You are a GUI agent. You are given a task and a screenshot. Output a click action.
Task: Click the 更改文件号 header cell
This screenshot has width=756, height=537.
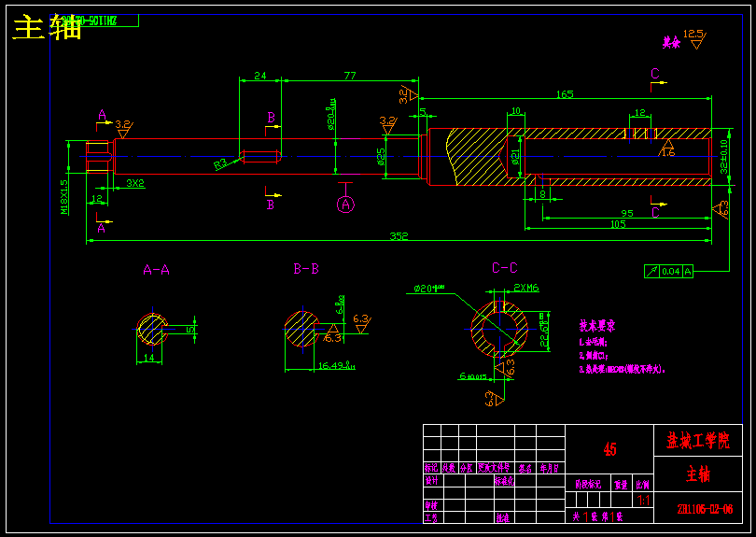pyautogui.click(x=494, y=468)
